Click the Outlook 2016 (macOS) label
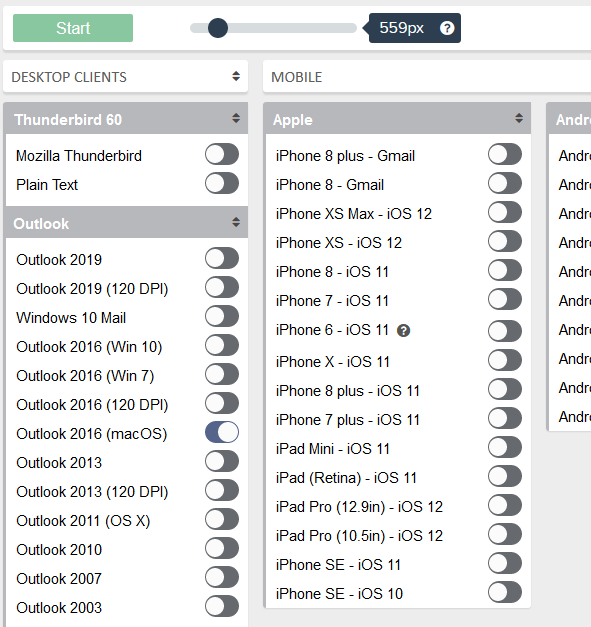 [x=92, y=434]
